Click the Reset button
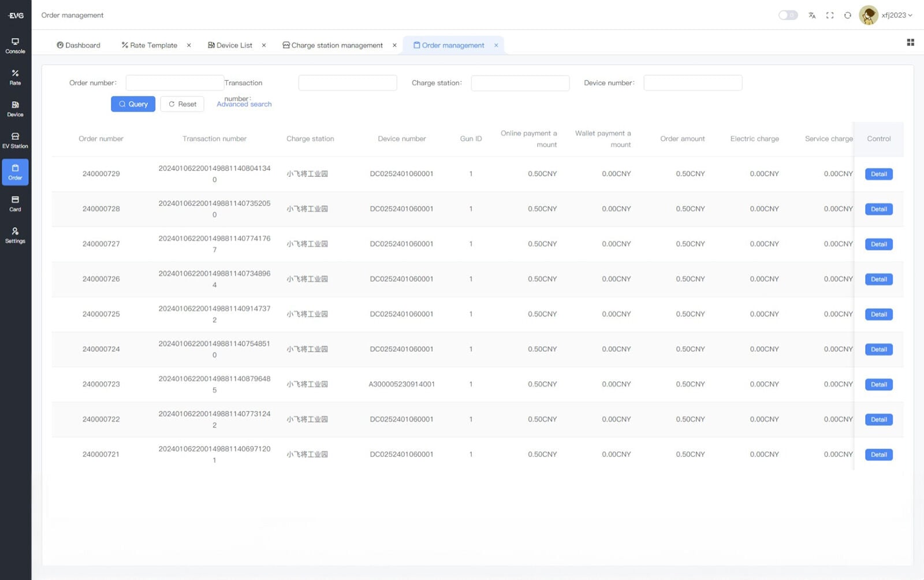Image resolution: width=924 pixels, height=580 pixels. [182, 104]
